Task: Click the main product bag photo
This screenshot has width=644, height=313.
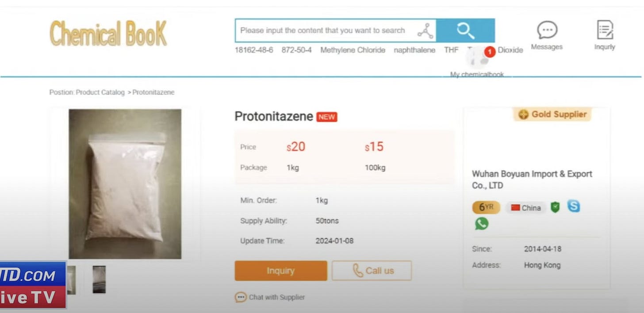Action: pyautogui.click(x=125, y=184)
